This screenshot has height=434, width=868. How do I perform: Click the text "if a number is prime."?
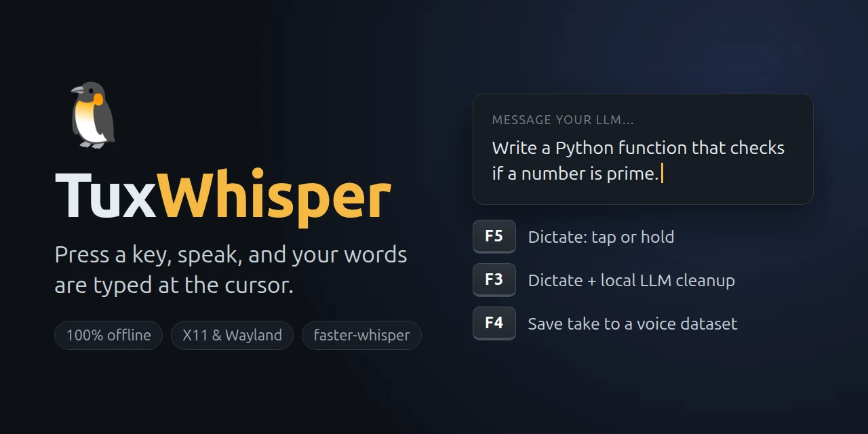[575, 174]
